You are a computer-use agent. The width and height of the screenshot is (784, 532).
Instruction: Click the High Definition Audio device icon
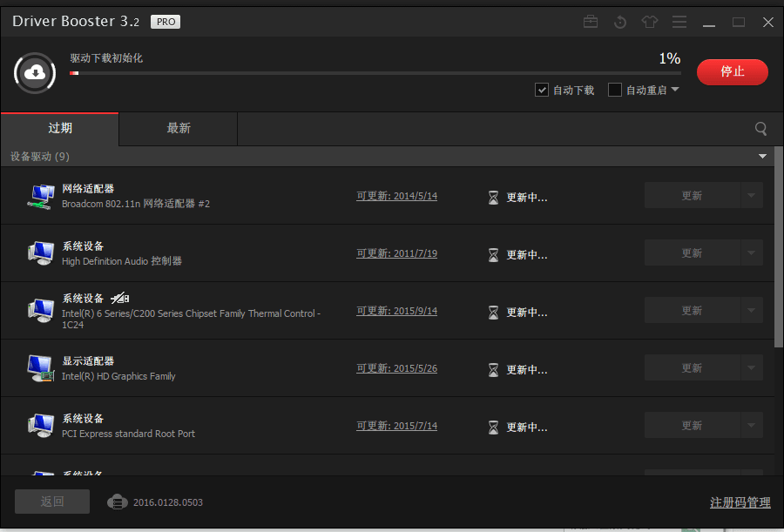tap(41, 253)
